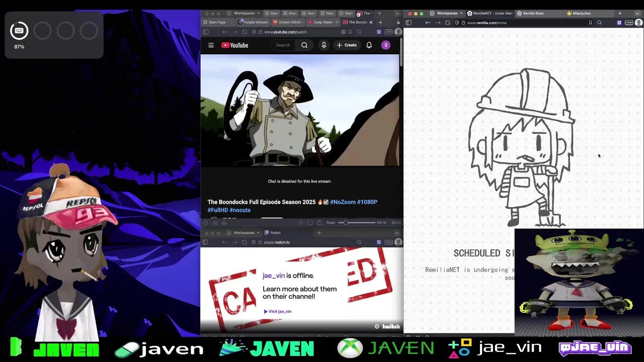Click Reset next to the zoom slider
Screen dimensions: 644x362
(331, 223)
